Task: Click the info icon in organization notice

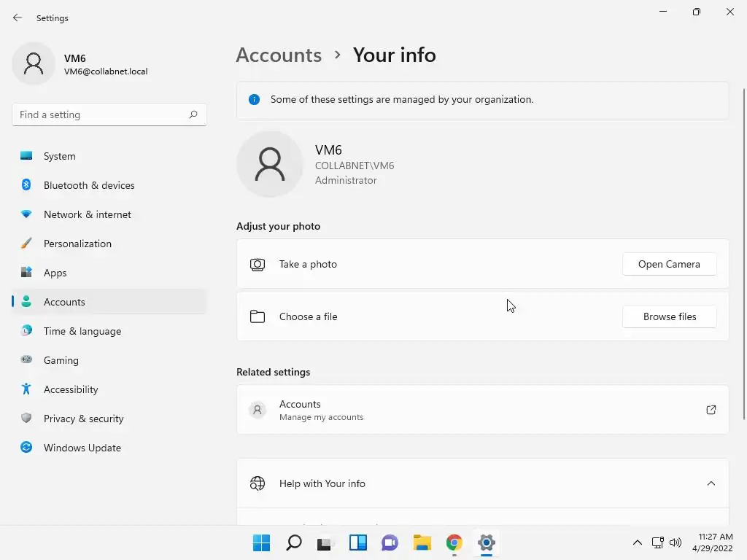Action: pyautogui.click(x=254, y=99)
